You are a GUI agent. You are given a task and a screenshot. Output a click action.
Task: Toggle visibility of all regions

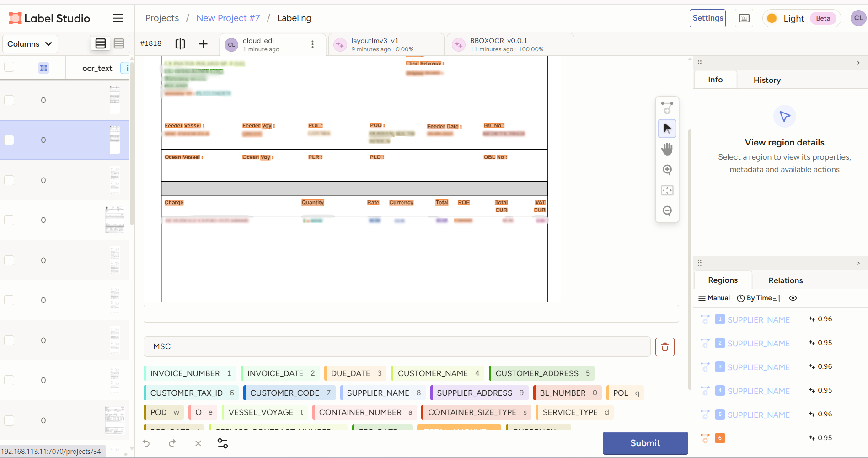click(793, 298)
